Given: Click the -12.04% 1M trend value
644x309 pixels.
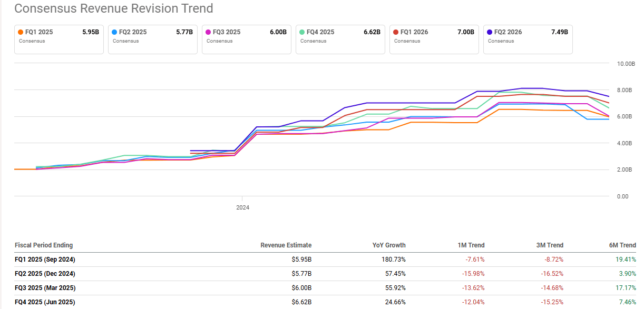Looking at the screenshot, I should pyautogui.click(x=473, y=302).
